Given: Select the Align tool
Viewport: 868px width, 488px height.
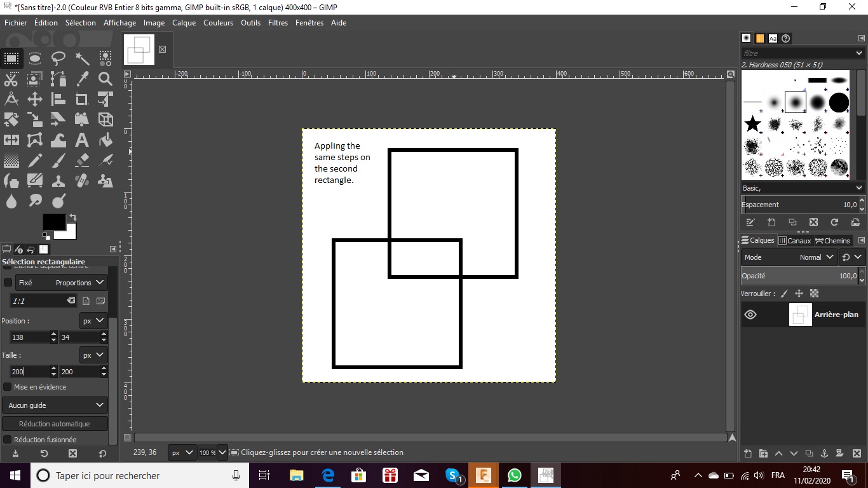Looking at the screenshot, I should click(x=58, y=99).
